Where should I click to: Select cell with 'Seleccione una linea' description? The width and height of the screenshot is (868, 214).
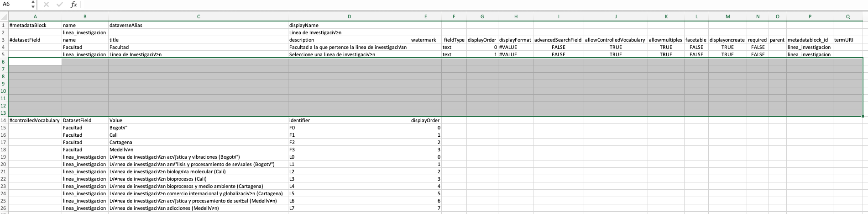[x=332, y=54]
